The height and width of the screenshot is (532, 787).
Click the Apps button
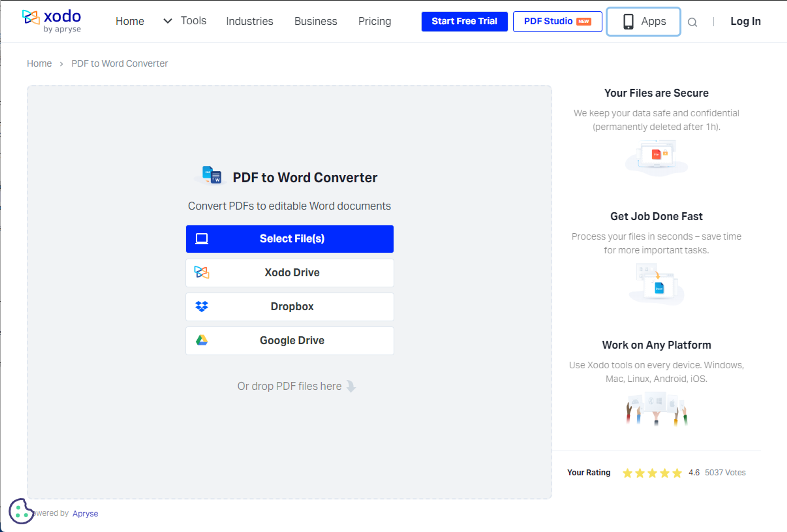tap(643, 21)
